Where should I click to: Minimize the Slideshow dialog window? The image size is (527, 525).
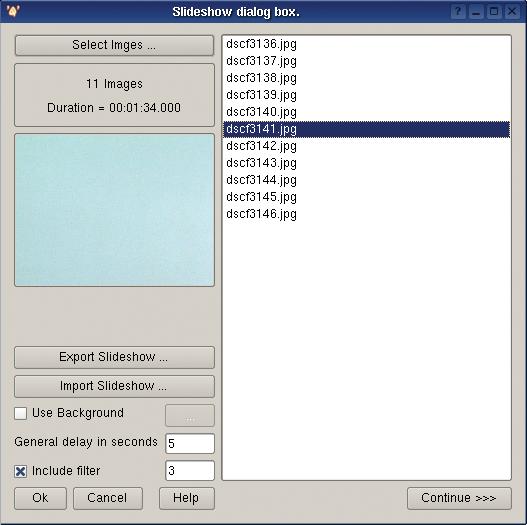[476, 12]
